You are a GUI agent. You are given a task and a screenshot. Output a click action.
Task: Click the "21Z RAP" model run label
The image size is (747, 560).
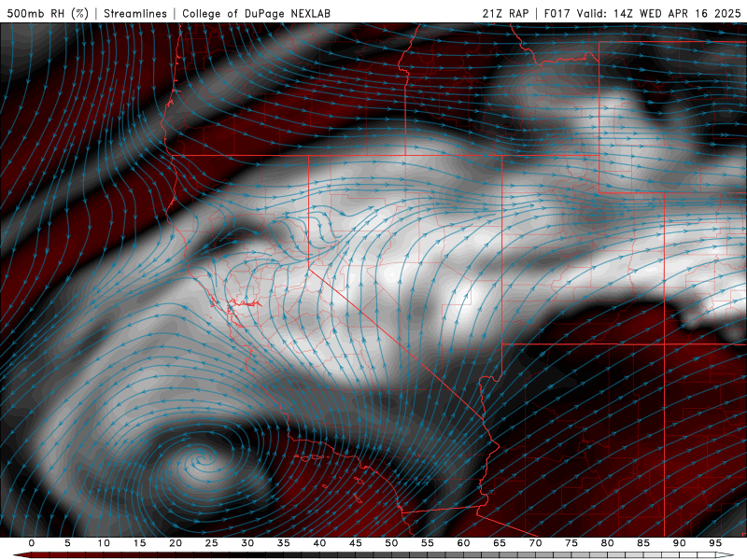tap(505, 13)
